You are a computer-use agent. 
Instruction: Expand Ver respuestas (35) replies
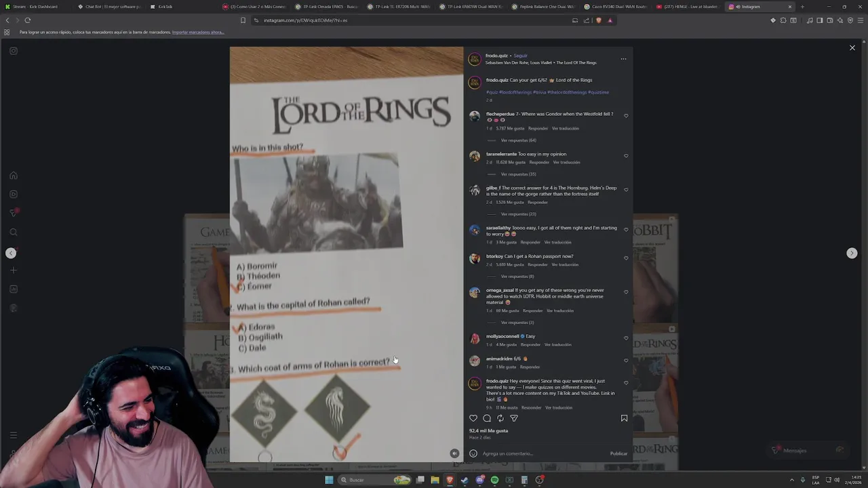point(518,174)
